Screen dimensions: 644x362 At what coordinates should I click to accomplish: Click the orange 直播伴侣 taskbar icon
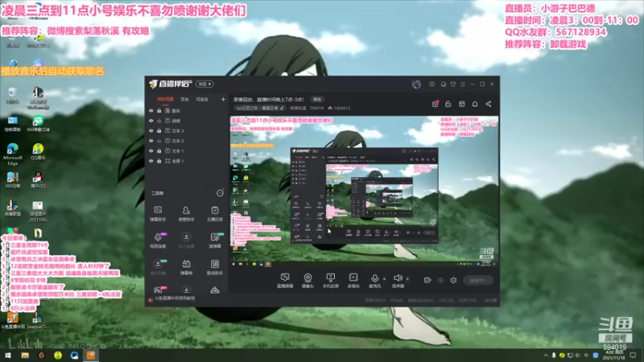coord(91,356)
